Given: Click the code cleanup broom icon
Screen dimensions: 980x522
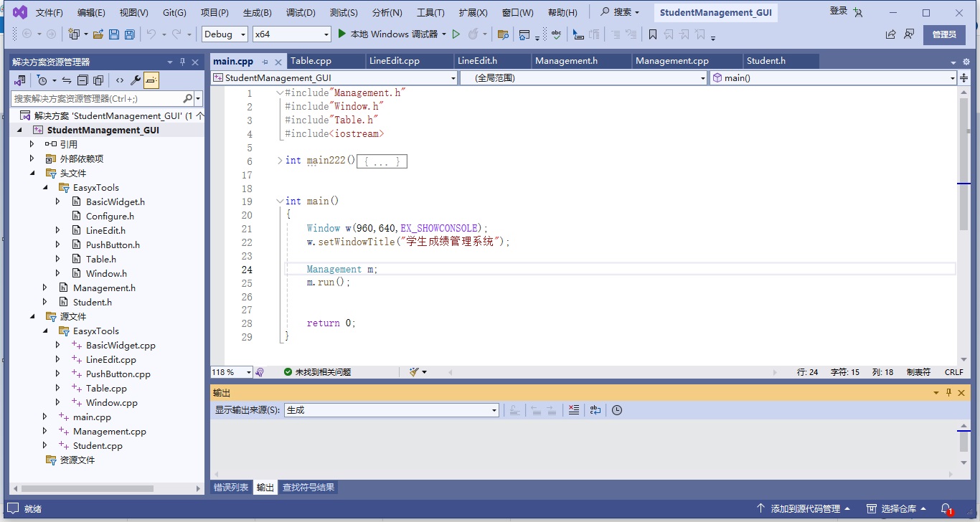Looking at the screenshot, I should pyautogui.click(x=414, y=372).
